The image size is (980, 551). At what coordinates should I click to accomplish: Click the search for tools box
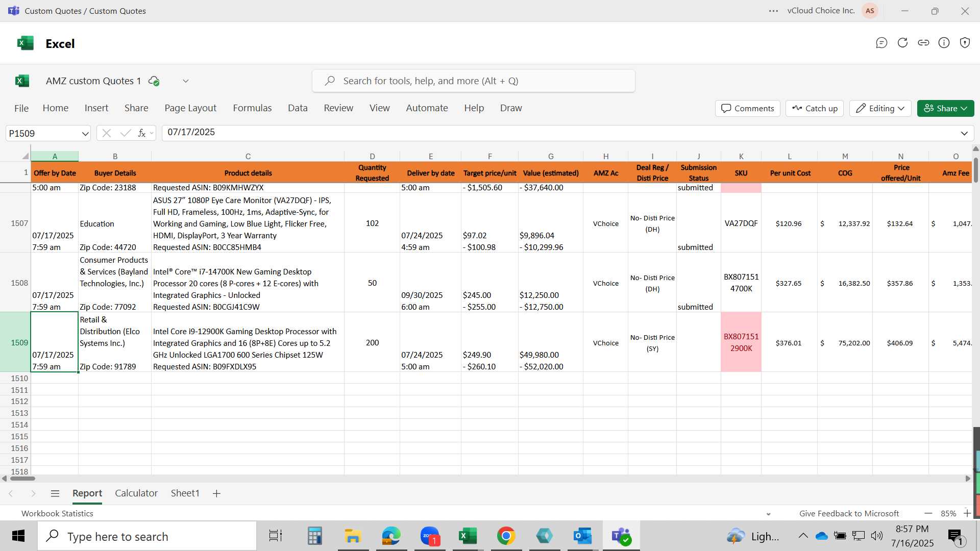pyautogui.click(x=474, y=81)
